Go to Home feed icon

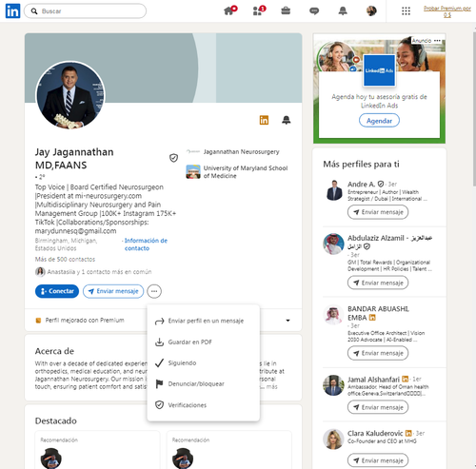click(x=229, y=10)
